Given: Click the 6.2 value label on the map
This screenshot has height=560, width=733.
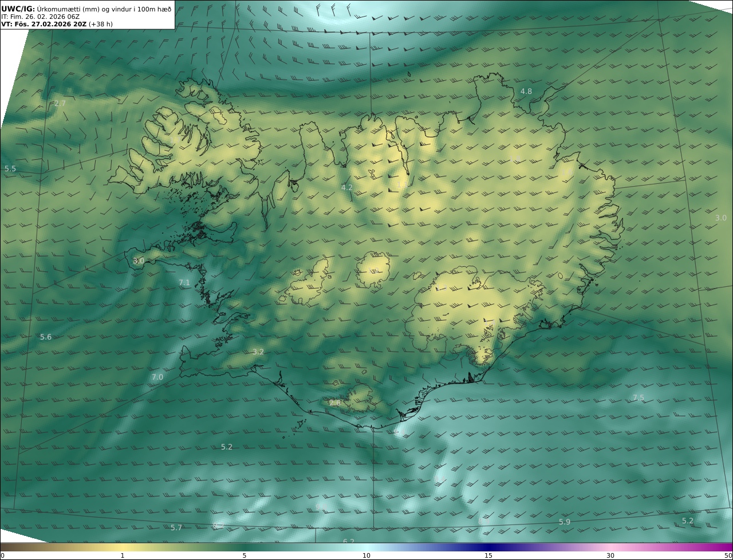Looking at the screenshot, I should click(x=349, y=541).
